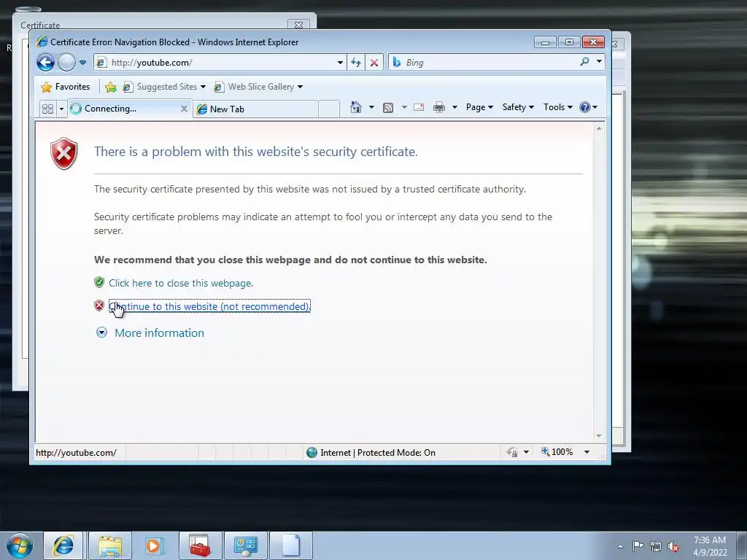Screen dimensions: 747x560
Task: Open the search provider dropdown arrow
Action: coord(599,61)
